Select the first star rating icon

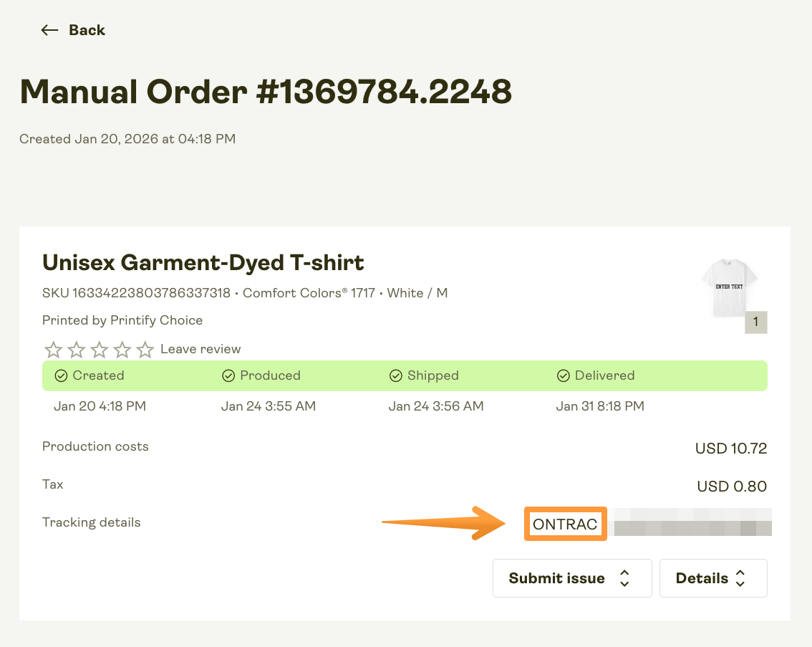53,349
